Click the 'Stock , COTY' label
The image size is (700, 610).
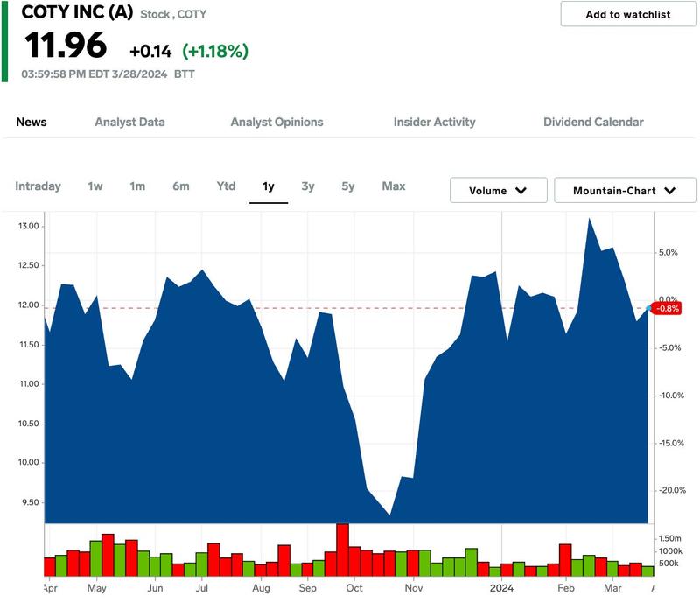[173, 14]
